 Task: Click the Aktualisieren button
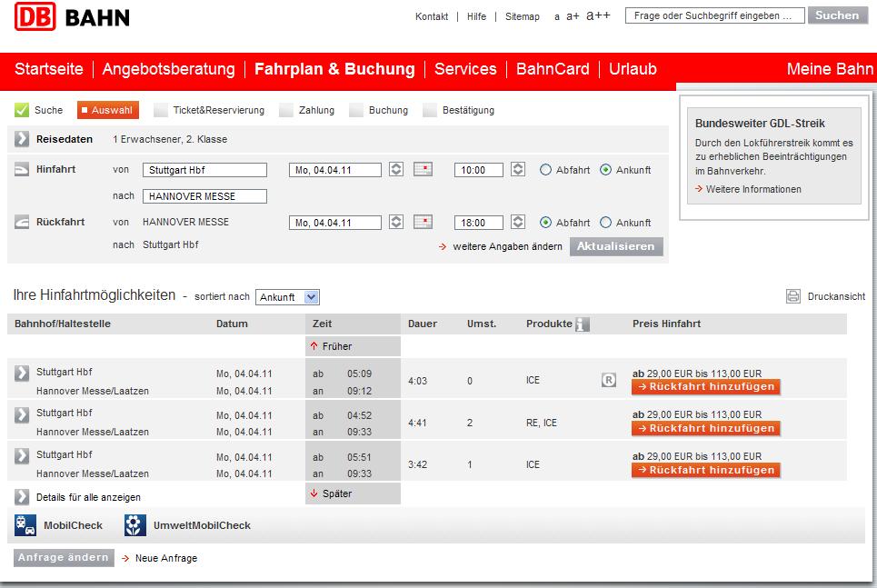(616, 246)
